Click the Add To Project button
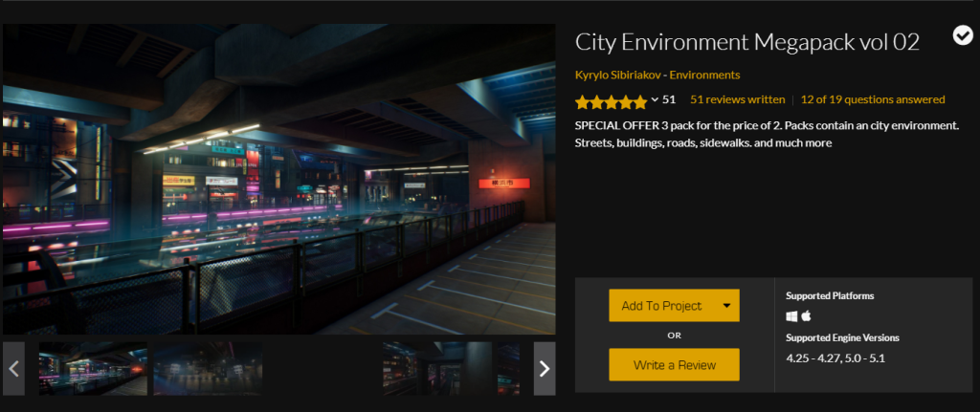 675,305
